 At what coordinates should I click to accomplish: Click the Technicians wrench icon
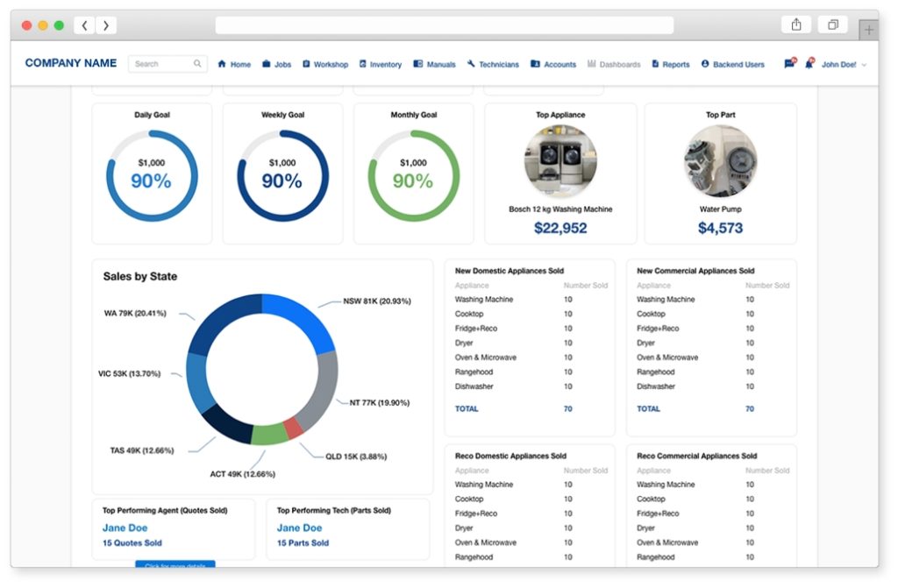[470, 63]
